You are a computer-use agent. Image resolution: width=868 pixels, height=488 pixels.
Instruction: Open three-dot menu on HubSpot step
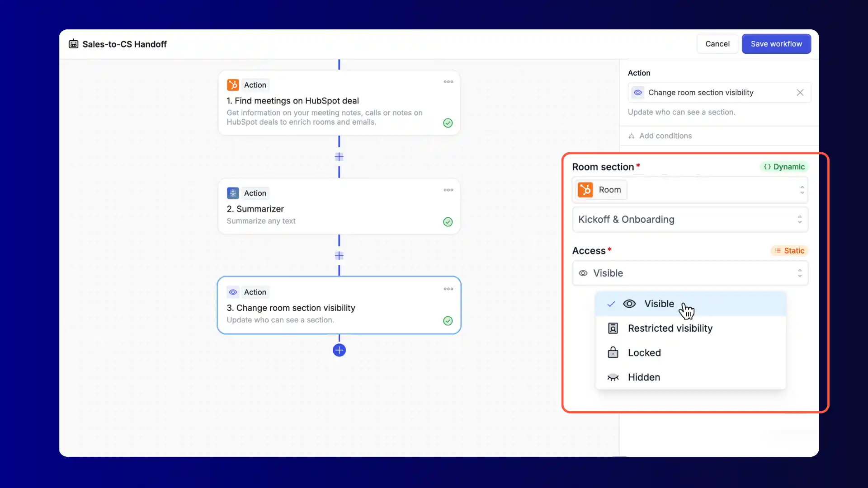(x=448, y=82)
